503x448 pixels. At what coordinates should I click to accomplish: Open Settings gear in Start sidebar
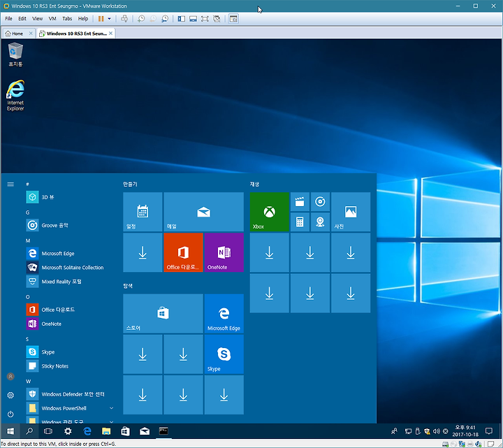coord(10,396)
